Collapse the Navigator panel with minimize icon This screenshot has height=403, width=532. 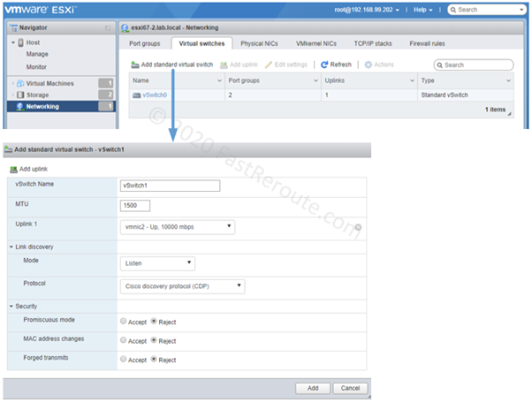click(108, 27)
